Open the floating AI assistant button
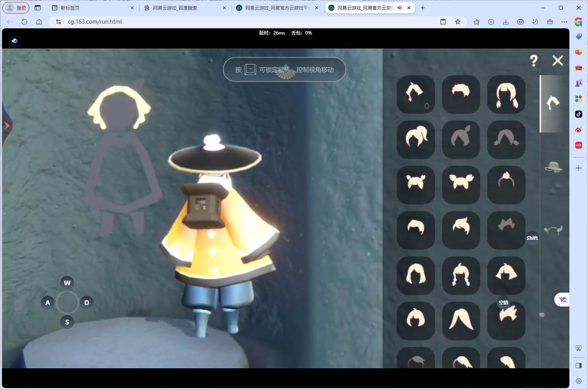This screenshot has width=588, height=390. point(562,300)
